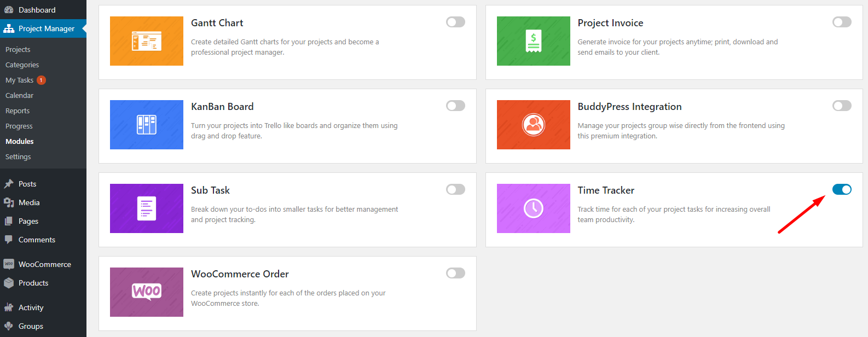Click the Gantt Chart module icon
The image size is (868, 337).
coord(147,41)
